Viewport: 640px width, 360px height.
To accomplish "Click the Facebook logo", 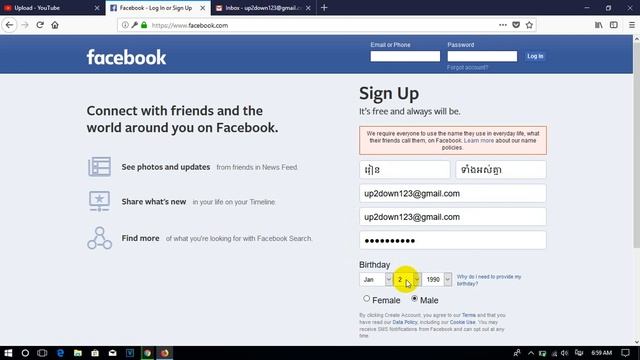I will click(126, 57).
